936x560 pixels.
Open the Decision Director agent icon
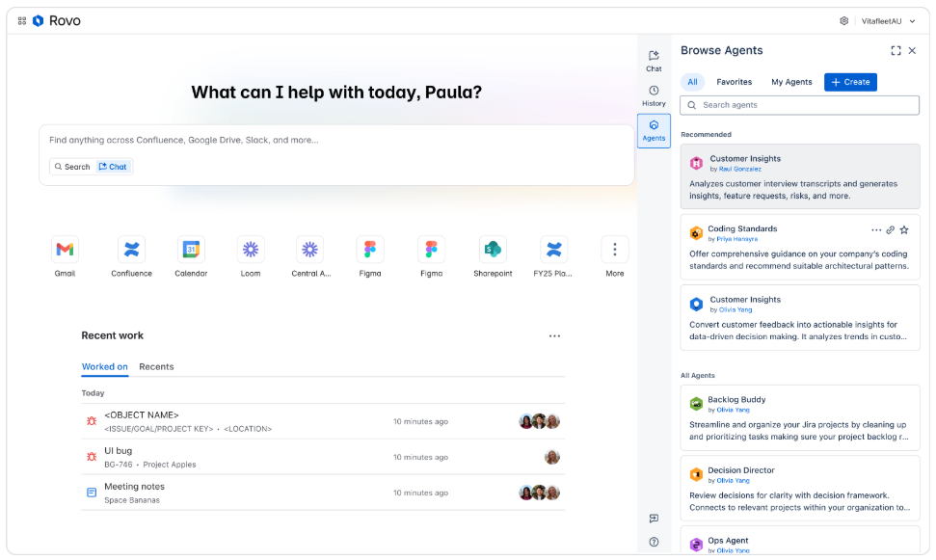click(696, 474)
